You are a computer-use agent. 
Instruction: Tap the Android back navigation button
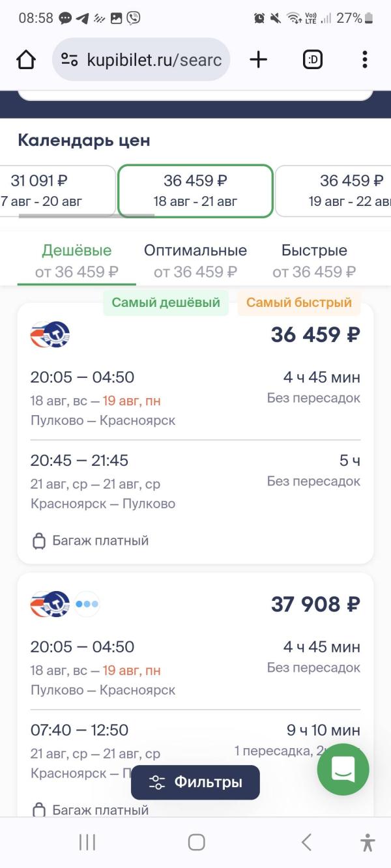(x=306, y=842)
